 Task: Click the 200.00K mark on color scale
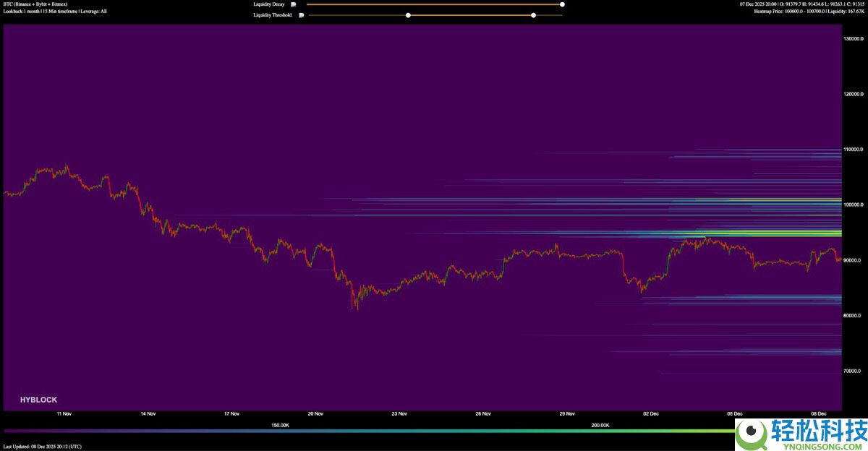600,425
